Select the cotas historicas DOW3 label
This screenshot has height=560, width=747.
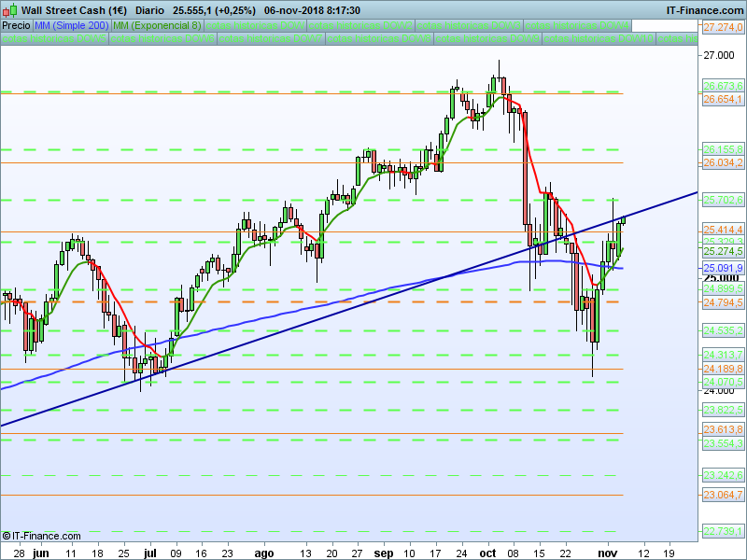(469, 26)
